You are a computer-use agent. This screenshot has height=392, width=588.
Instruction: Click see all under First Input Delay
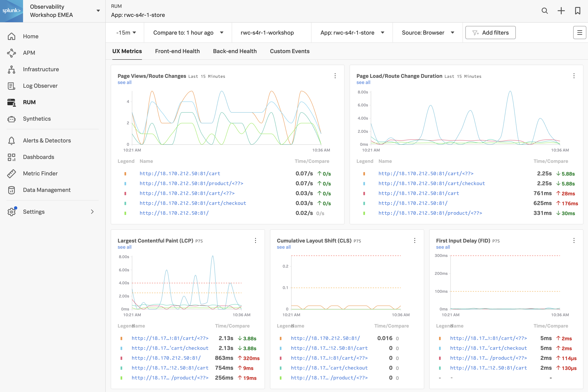click(443, 247)
